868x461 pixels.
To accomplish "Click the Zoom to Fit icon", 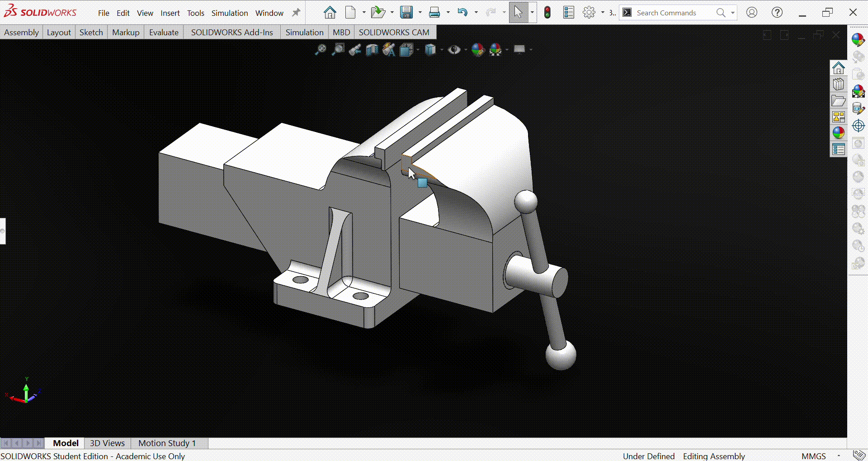I will click(x=320, y=50).
